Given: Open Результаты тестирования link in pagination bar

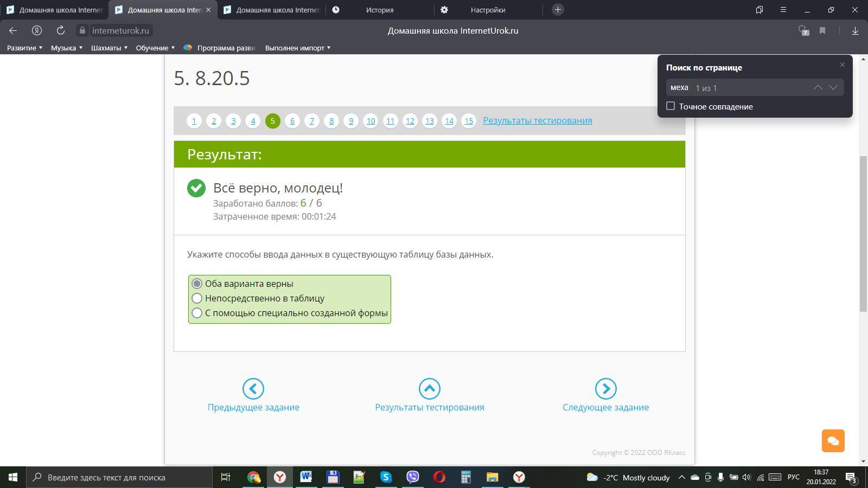Looking at the screenshot, I should coord(538,120).
